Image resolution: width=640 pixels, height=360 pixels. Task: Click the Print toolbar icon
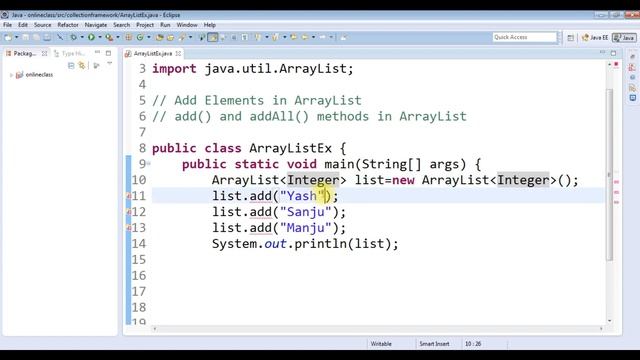tap(47, 37)
